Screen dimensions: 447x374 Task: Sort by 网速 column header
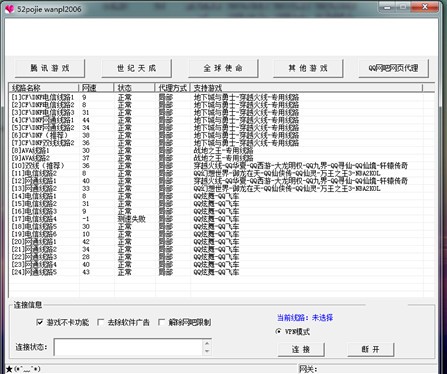pyautogui.click(x=97, y=88)
